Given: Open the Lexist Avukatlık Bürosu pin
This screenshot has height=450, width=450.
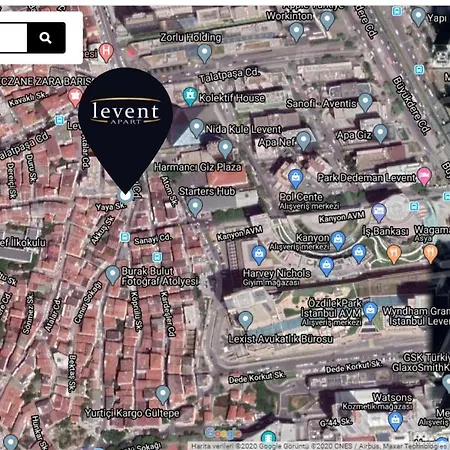Looking at the screenshot, I should point(245,320).
